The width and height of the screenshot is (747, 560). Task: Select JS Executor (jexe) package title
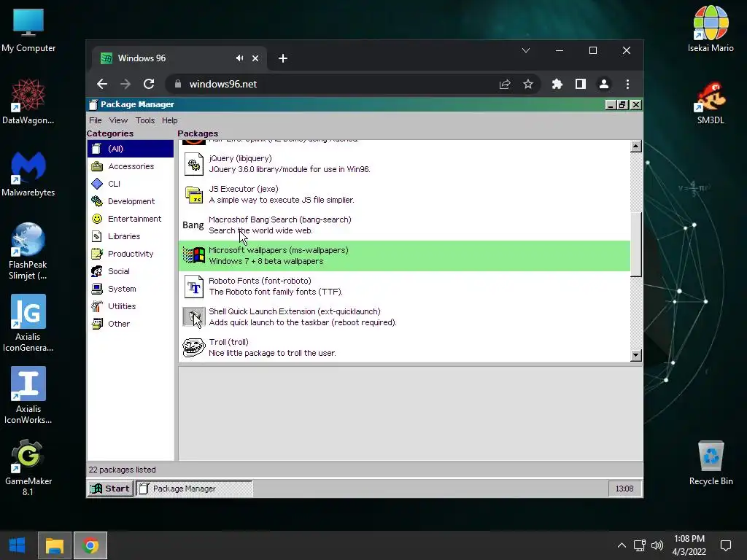(244, 189)
